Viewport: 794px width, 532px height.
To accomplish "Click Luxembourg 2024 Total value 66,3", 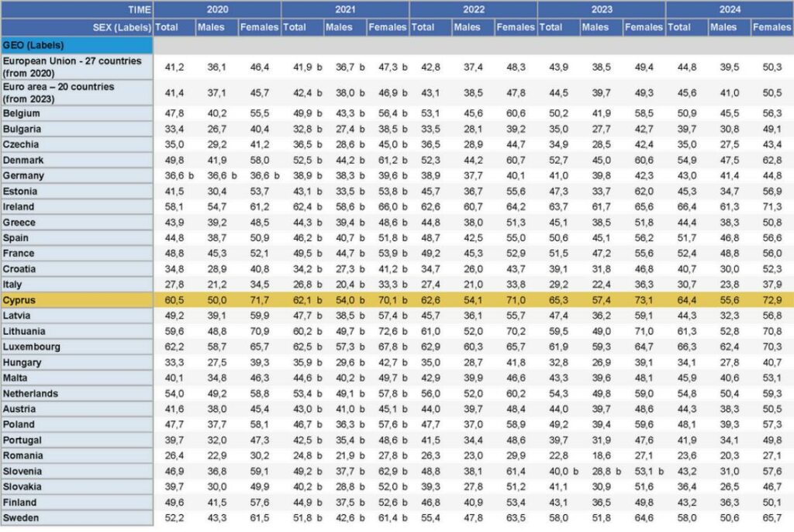I will (687, 347).
